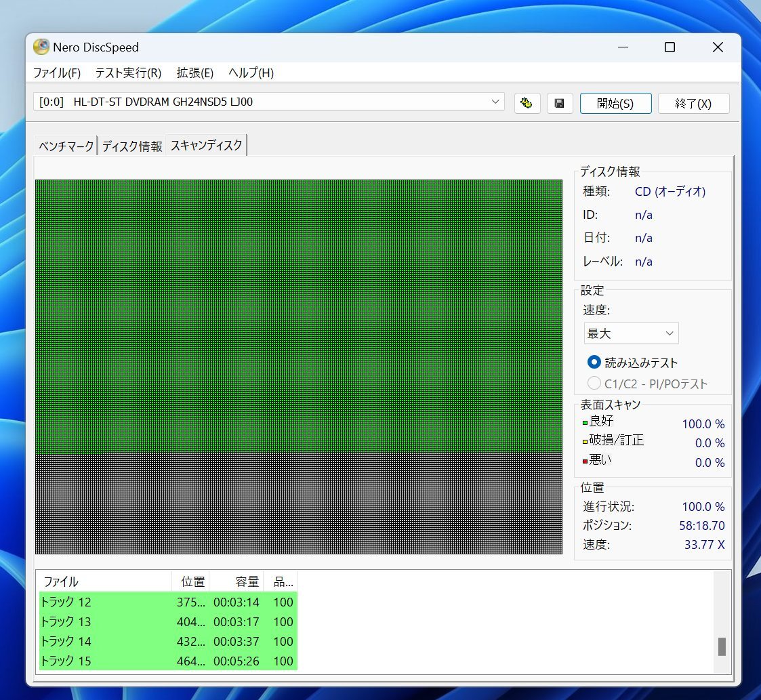Click the 00:03:37 capacity value
Image resolution: width=761 pixels, height=700 pixels.
236,641
